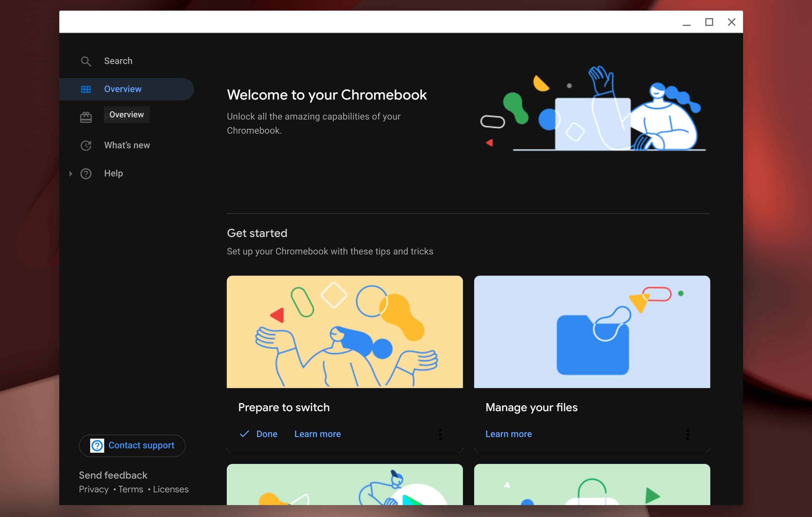Viewport: 812px width, 517px height.
Task: Click the Perks gift icon
Action: tap(86, 117)
